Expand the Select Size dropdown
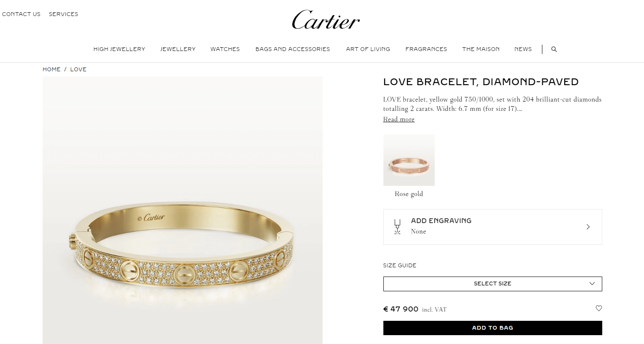The width and height of the screenshot is (644, 344). [x=493, y=284]
